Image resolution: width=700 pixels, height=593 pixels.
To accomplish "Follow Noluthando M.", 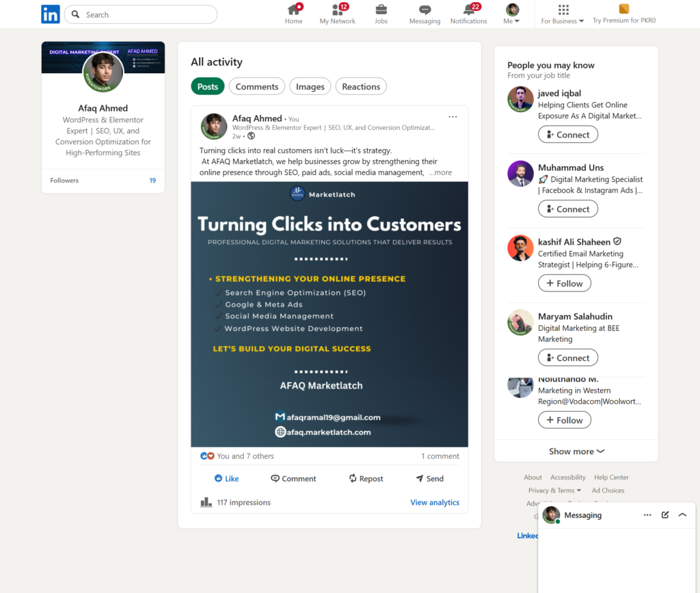I will coord(564,420).
